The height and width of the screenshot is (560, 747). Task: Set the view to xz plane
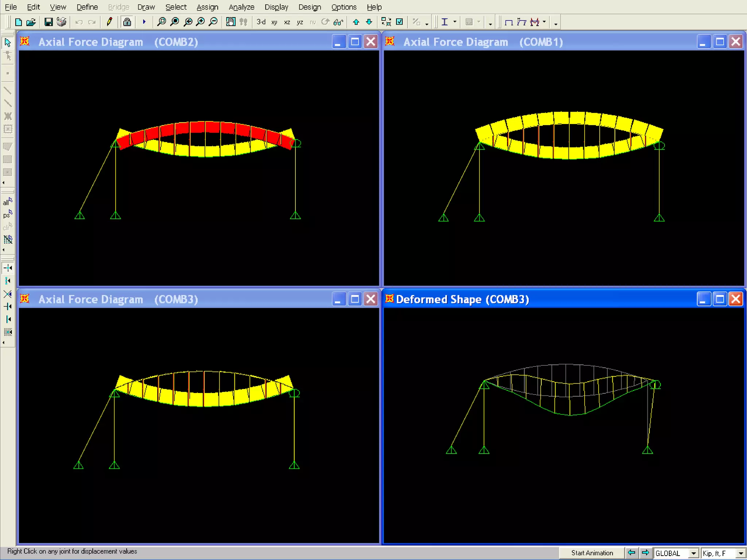(x=287, y=22)
